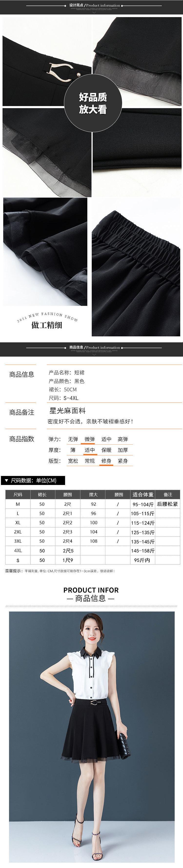183x868 pixels.
Task: Select the 高弹 elasticity option
Action: pos(122,439)
